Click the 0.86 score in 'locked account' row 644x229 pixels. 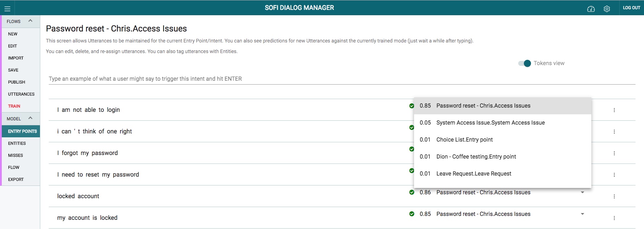(x=425, y=193)
